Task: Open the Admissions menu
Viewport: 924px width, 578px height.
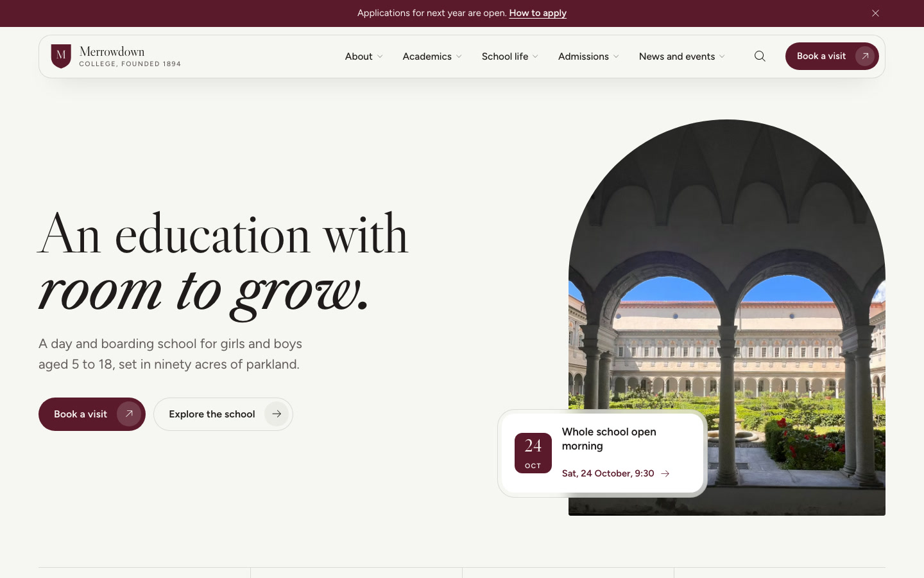Action: 588,57
